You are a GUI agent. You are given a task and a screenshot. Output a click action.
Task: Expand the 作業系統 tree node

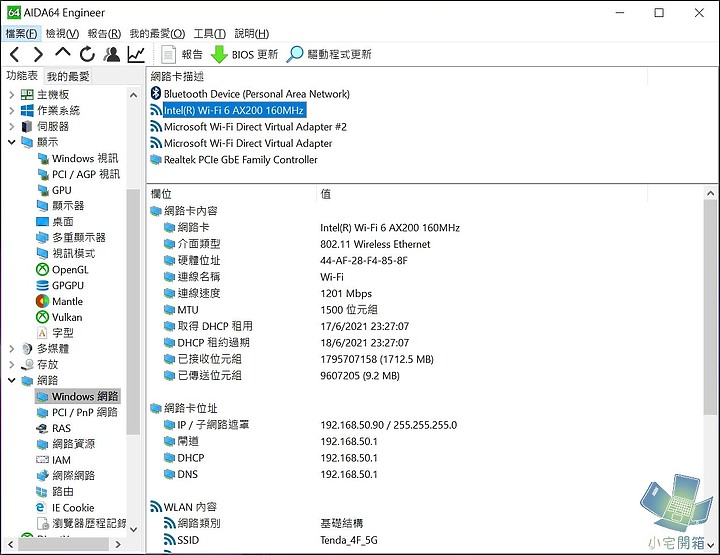coord(11,111)
